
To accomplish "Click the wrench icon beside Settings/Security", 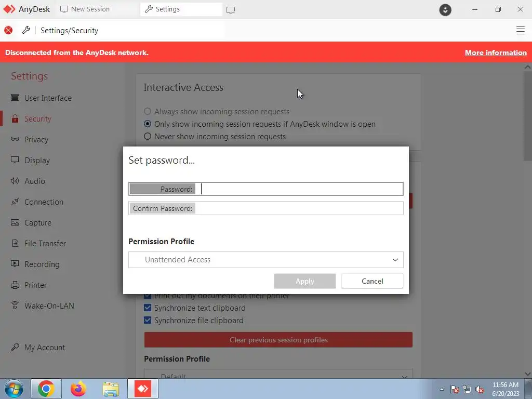I will pos(26,30).
